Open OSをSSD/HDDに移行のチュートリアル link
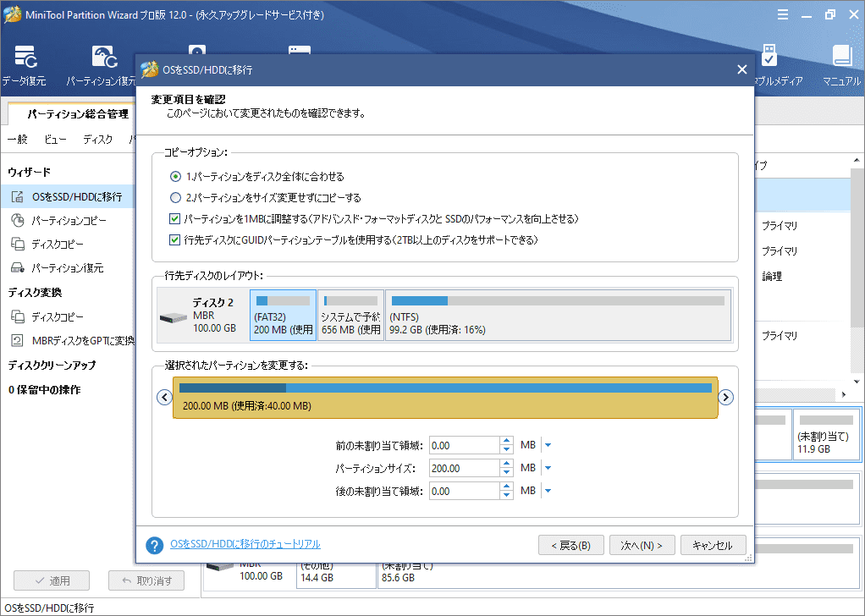This screenshot has width=865, height=616. [x=245, y=544]
